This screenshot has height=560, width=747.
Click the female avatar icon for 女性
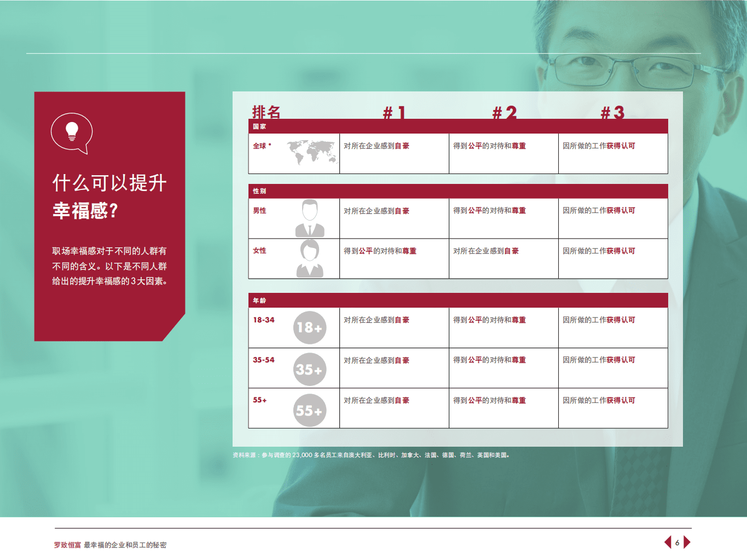[310, 258]
